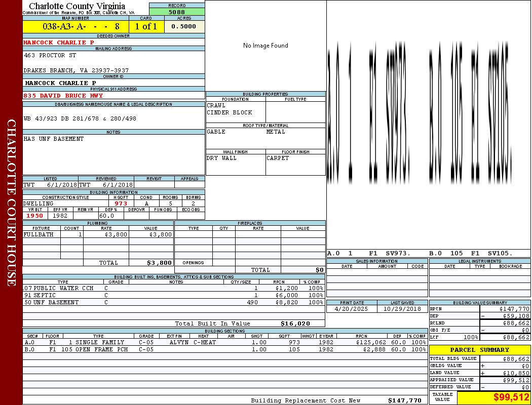Select the map number 038-A3- A- 8
The height and width of the screenshot is (405, 532).
[x=81, y=26]
